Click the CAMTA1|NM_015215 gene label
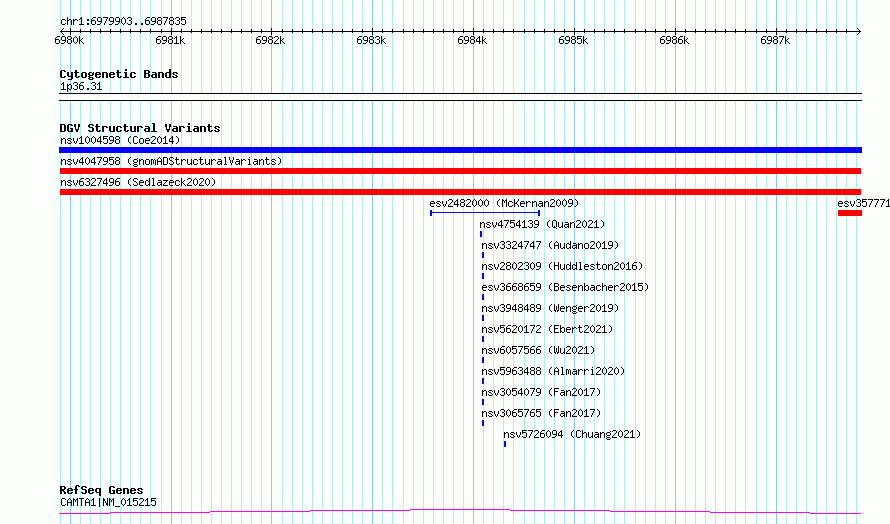Viewport: 890px width, 524px height. tap(108, 502)
